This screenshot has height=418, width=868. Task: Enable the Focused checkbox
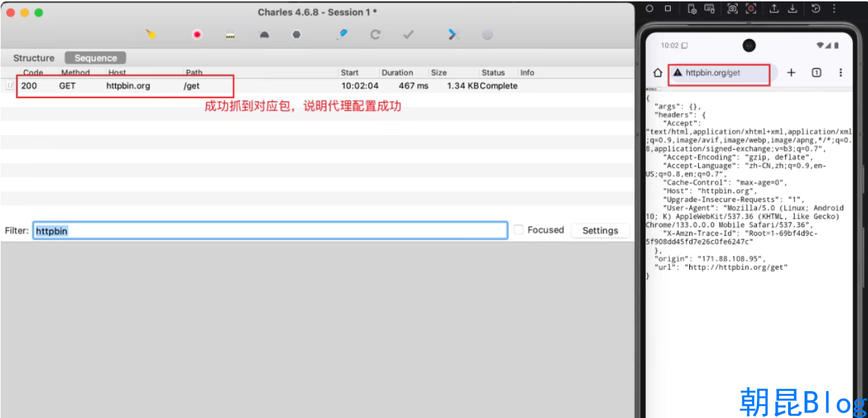tap(519, 230)
